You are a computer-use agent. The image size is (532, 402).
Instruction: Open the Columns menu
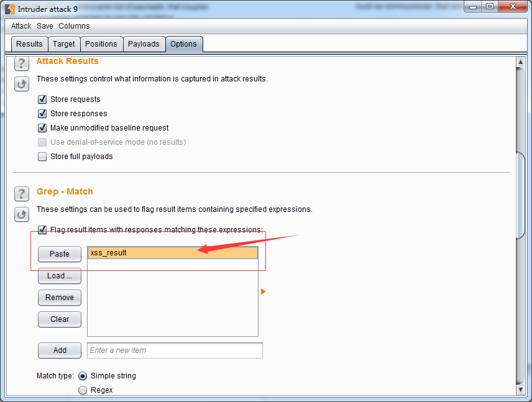74,26
